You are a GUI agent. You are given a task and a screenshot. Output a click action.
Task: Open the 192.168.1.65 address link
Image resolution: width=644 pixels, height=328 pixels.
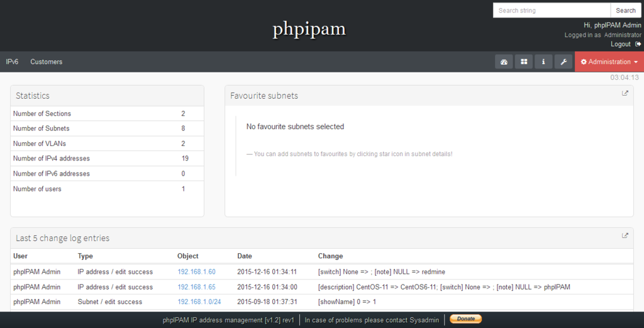[196, 287]
